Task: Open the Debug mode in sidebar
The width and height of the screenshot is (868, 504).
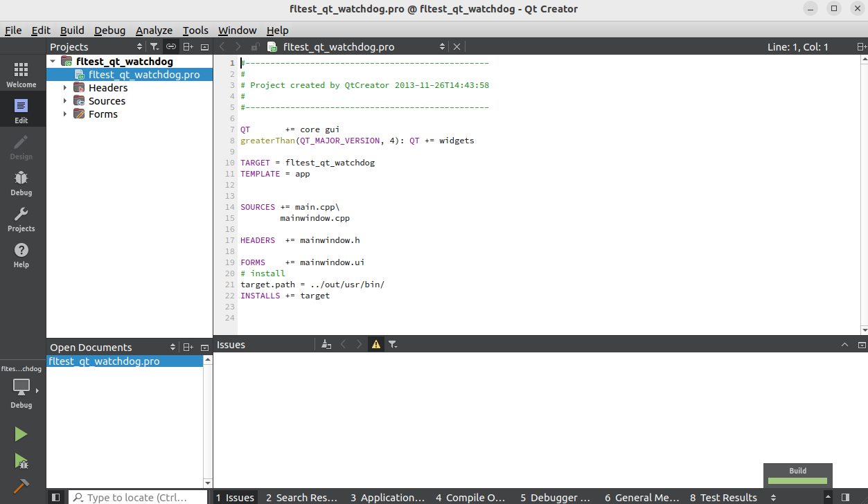Action: [x=21, y=183]
